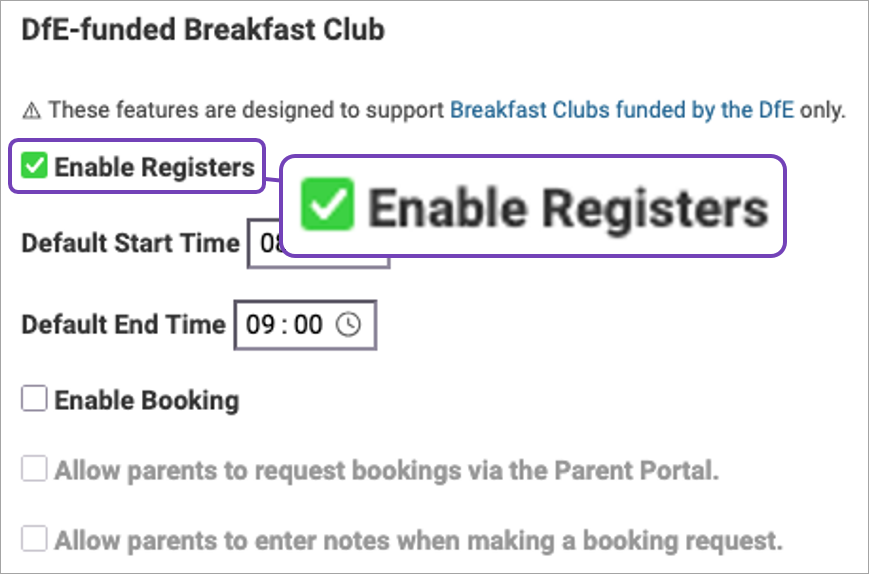This screenshot has height=574, width=869.
Task: Click the warning triangle icon
Action: [x=31, y=111]
